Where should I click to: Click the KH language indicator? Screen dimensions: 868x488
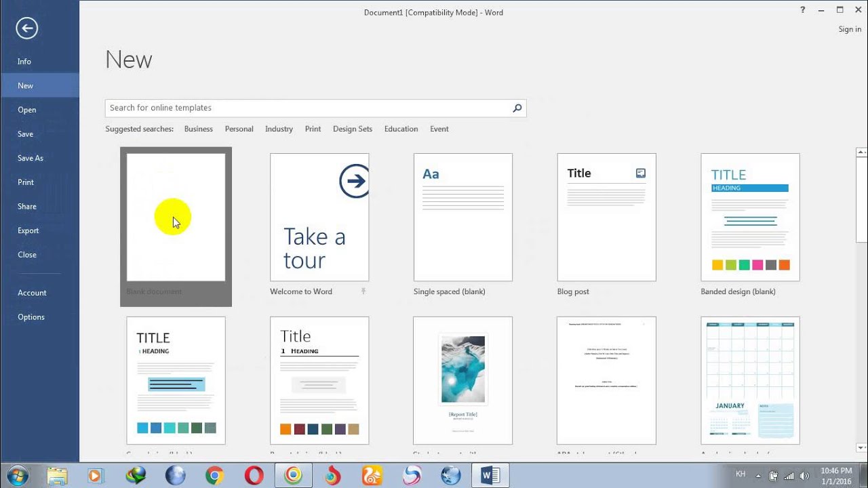741,474
